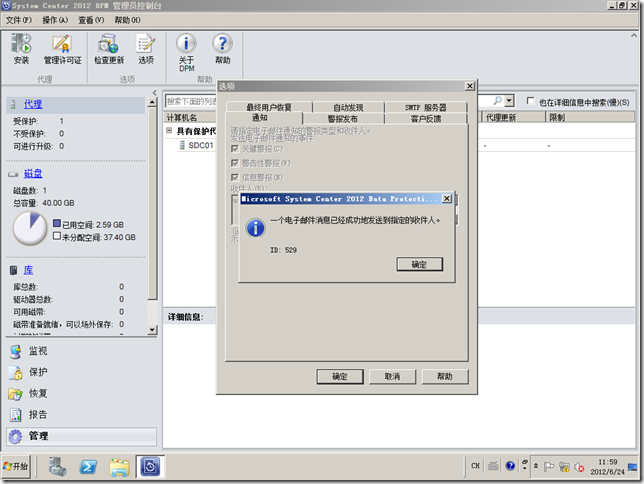Click Show desktop button
Screen dimensions: 644x484
pos(633,467)
